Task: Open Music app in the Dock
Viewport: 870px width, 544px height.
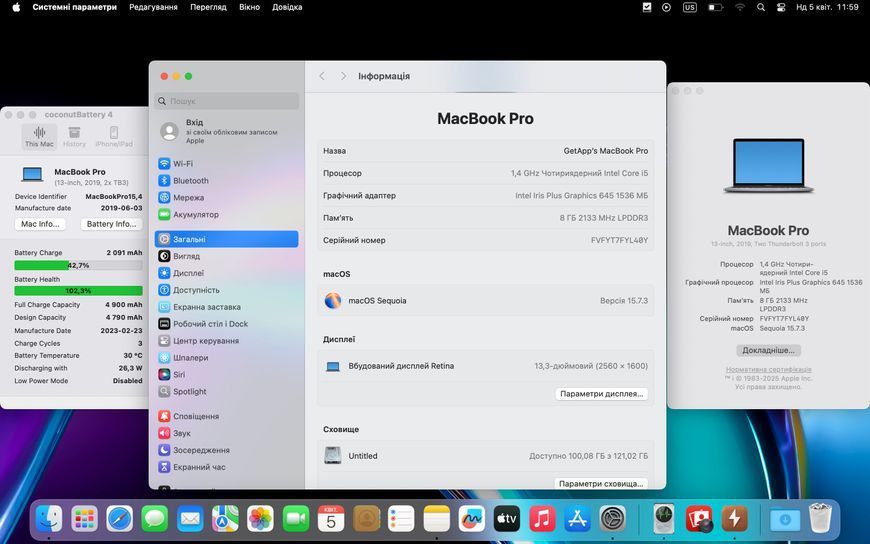Action: tap(542, 518)
